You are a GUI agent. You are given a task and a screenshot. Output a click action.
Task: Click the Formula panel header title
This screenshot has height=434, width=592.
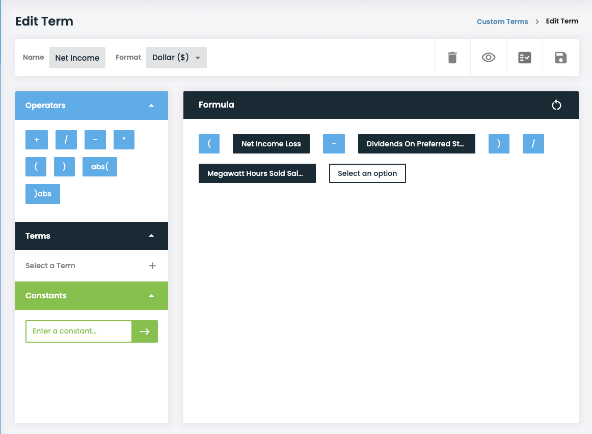(216, 105)
